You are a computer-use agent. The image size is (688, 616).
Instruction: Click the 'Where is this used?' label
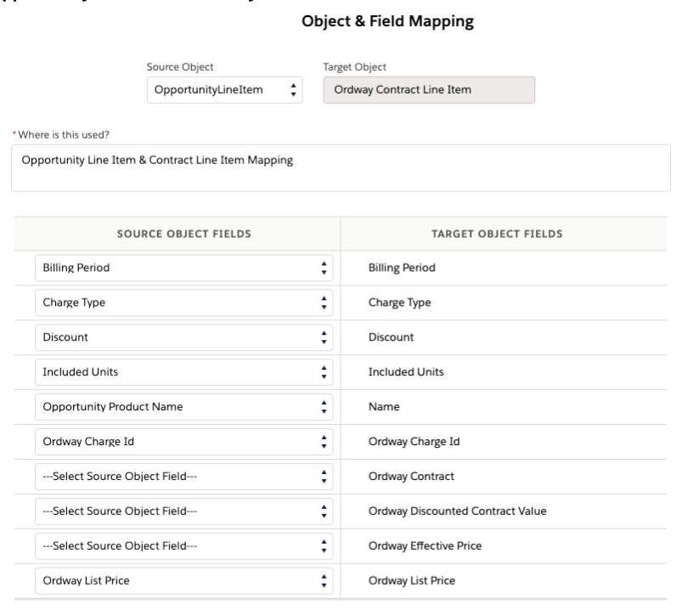coord(64,135)
